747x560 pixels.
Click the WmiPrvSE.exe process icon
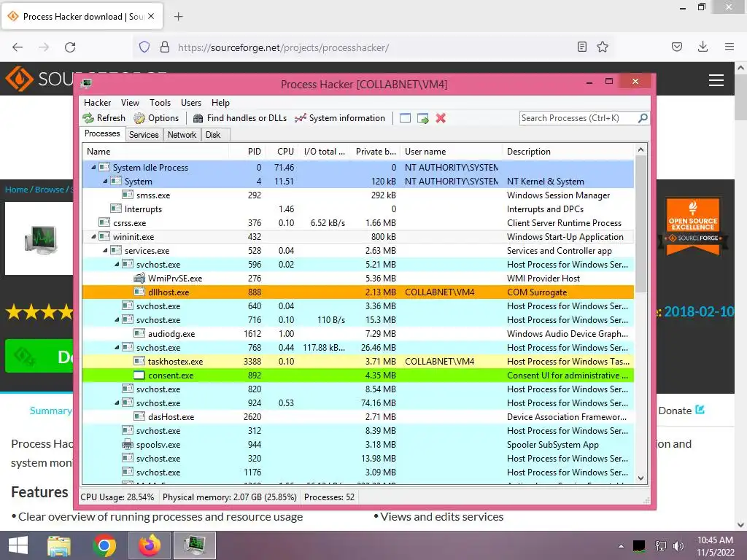[139, 278]
